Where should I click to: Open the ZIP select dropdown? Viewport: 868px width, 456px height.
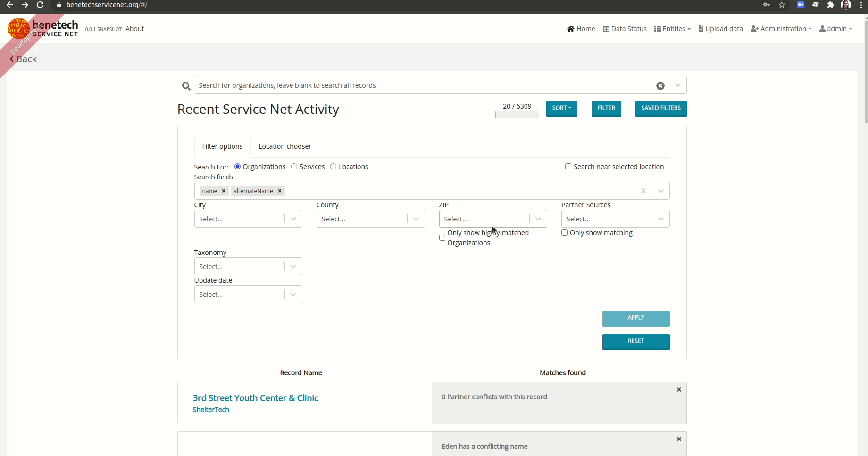pos(493,219)
